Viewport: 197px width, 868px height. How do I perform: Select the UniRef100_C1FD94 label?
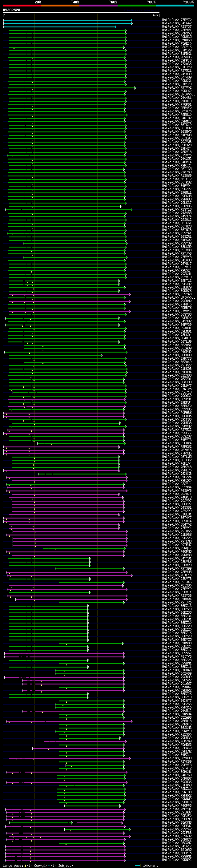tap(177, 372)
